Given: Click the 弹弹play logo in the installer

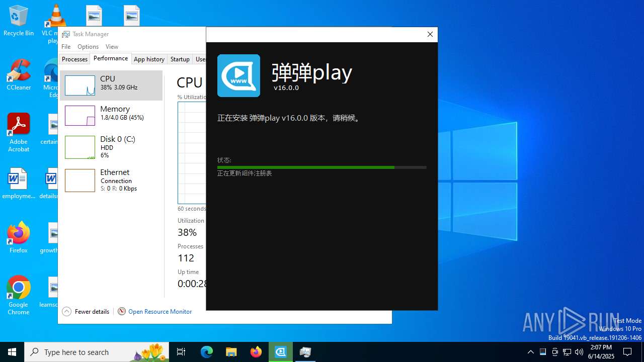Looking at the screenshot, I should click(238, 75).
